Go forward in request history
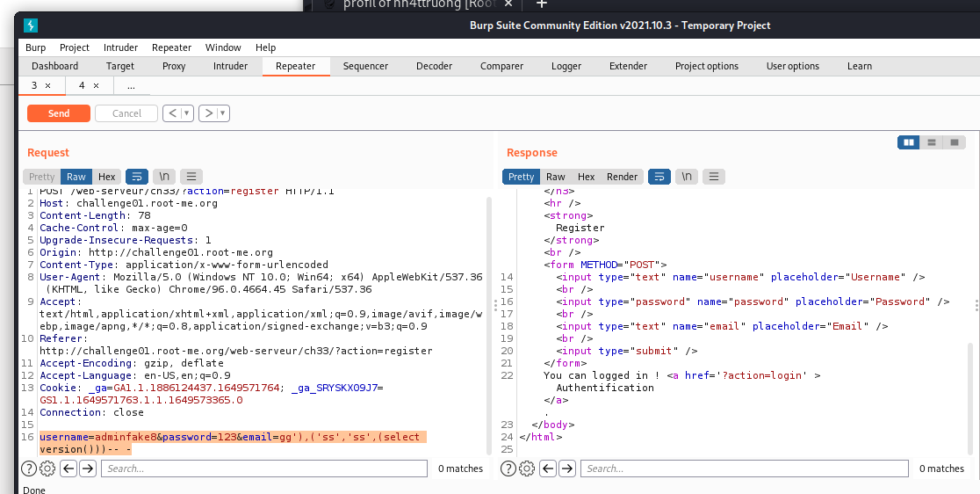The image size is (980, 494). (209, 113)
